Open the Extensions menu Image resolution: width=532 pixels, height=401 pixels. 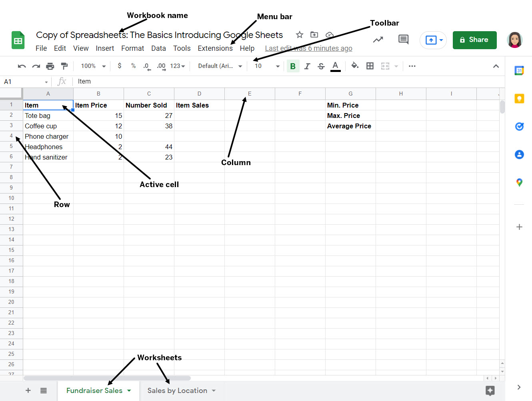pyautogui.click(x=215, y=48)
